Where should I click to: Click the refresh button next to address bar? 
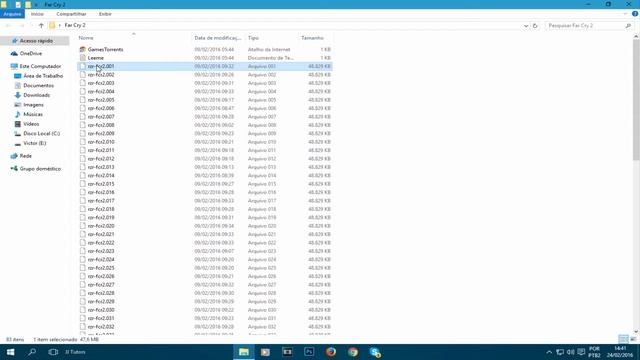(535, 25)
